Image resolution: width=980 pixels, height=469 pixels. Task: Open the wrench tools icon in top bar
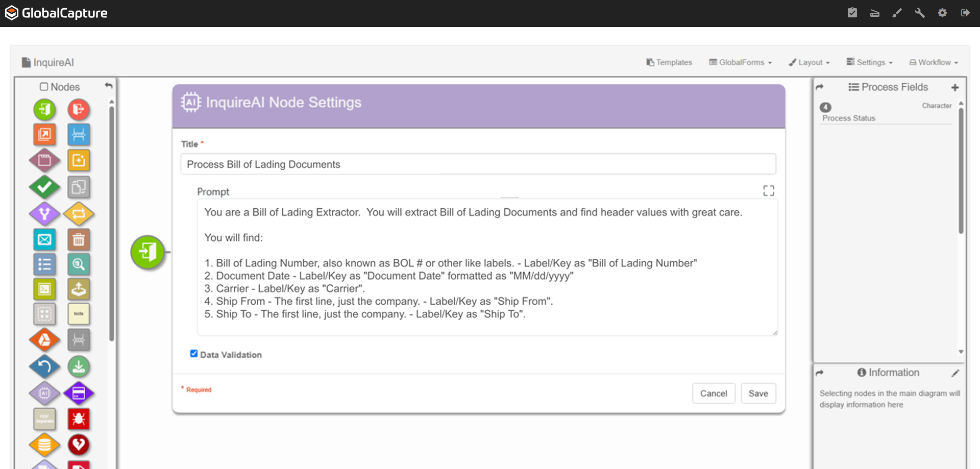[920, 13]
